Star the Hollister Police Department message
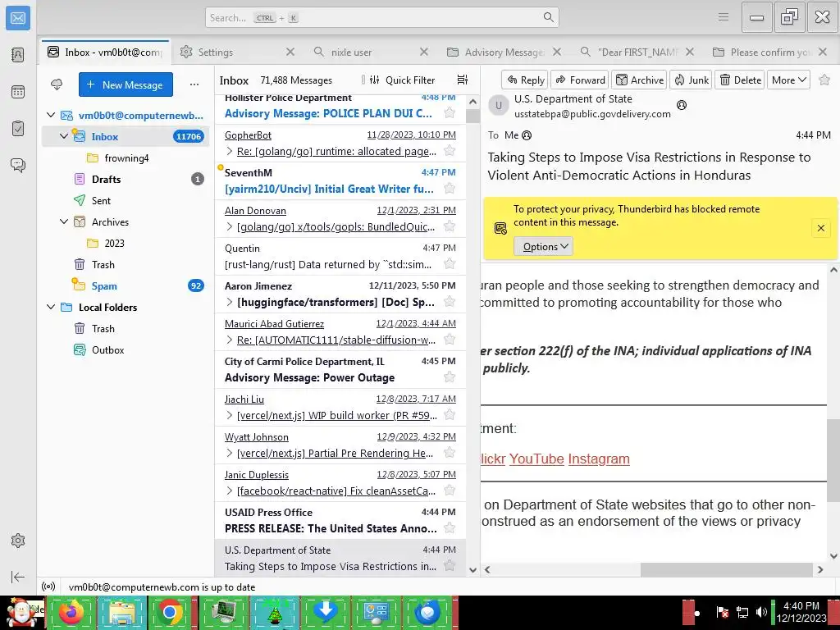Viewport: 840px width, 630px height. (450, 112)
